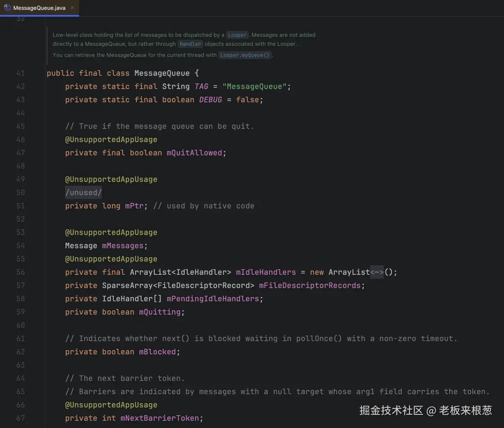Click the mBlocked field
The width and height of the screenshot is (504, 428).
tap(157, 351)
